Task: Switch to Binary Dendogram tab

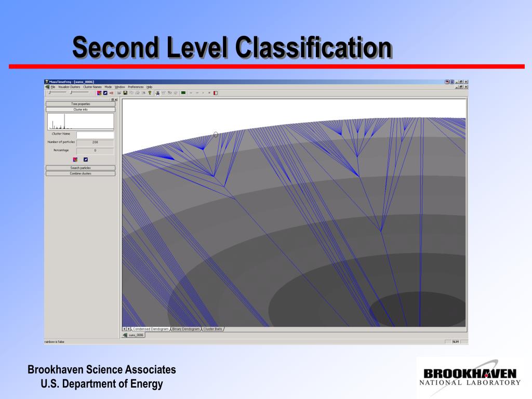Action: (x=185, y=329)
